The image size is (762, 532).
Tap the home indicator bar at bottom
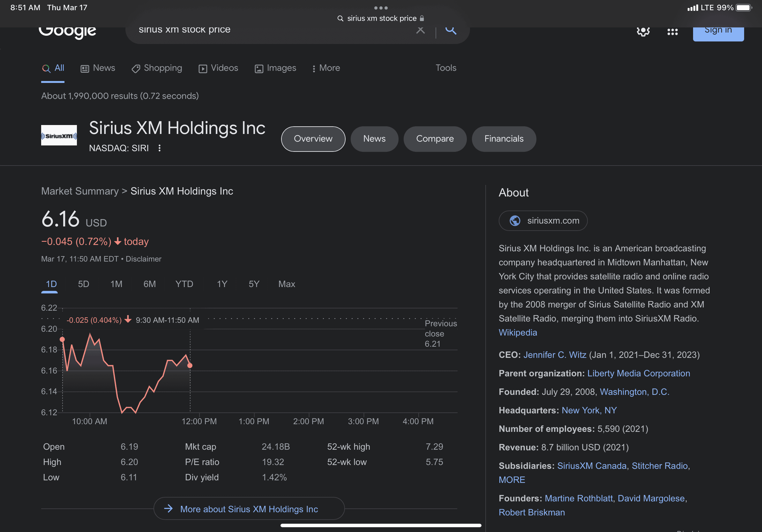click(x=381, y=525)
